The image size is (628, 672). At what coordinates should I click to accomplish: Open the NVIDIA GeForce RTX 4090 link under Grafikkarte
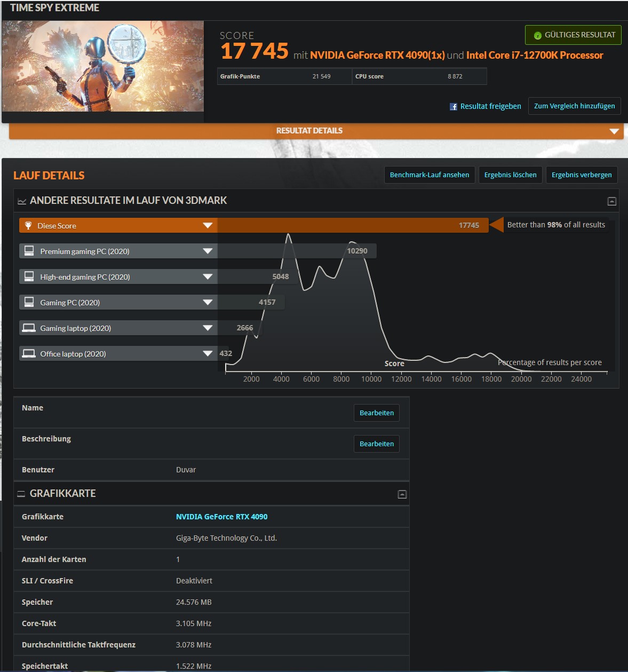coord(221,517)
